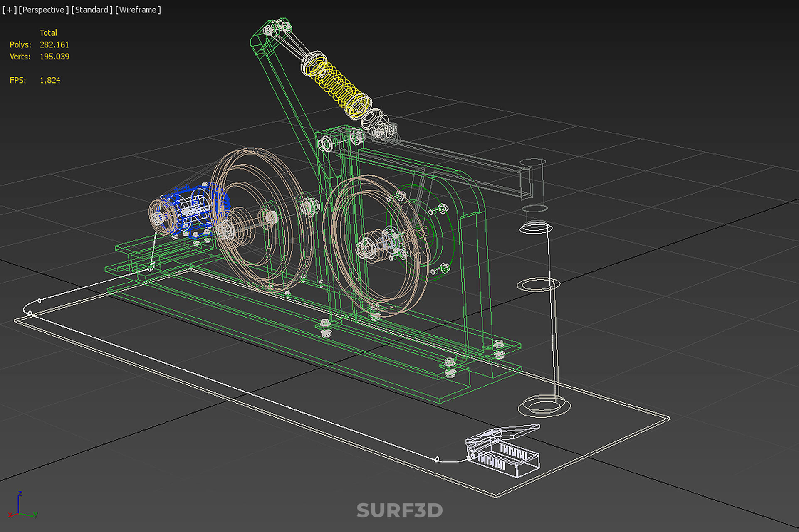Click the FPS value 1,824
The width and height of the screenshot is (799, 532).
[50, 80]
